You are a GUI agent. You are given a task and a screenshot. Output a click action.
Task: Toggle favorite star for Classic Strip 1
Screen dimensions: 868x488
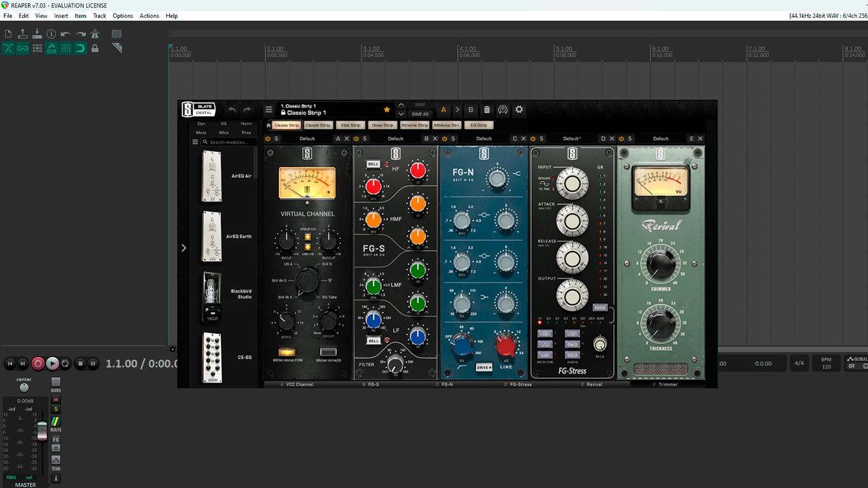[387, 110]
